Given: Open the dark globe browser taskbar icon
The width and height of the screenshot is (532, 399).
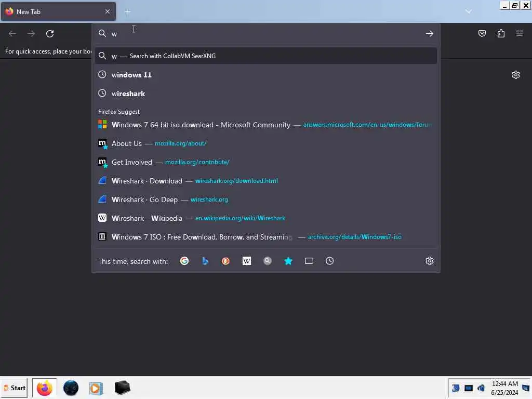Looking at the screenshot, I should tap(71, 388).
